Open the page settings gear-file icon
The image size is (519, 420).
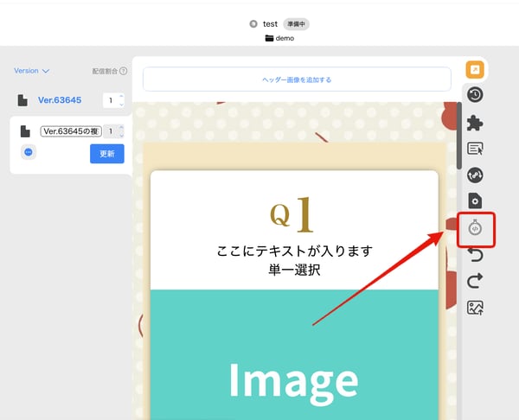click(x=474, y=201)
